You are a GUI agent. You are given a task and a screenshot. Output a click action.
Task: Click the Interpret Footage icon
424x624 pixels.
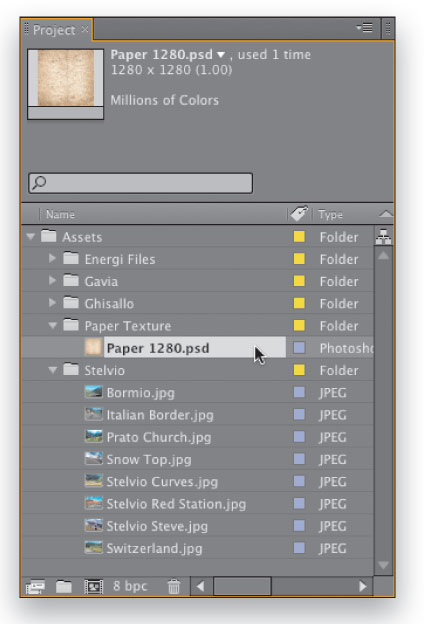35,587
